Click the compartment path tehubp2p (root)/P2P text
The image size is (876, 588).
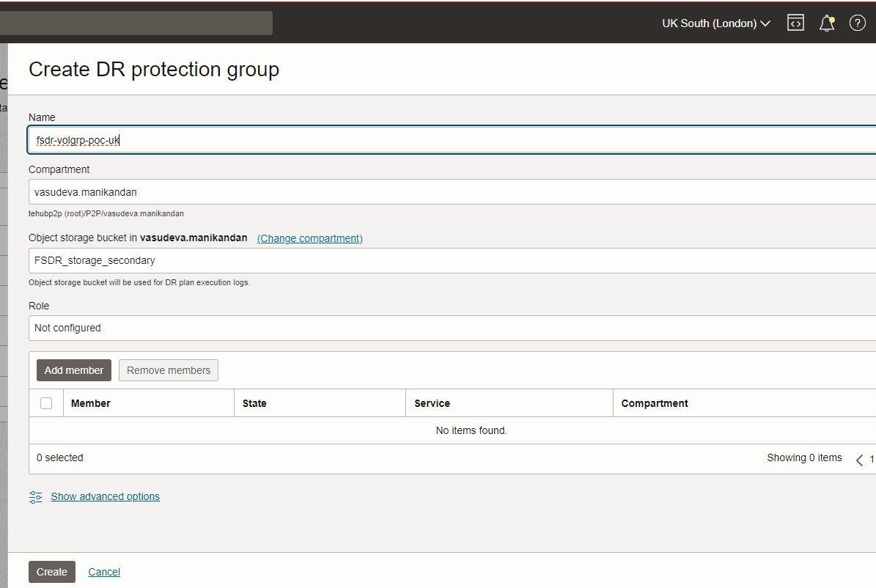pos(106,213)
